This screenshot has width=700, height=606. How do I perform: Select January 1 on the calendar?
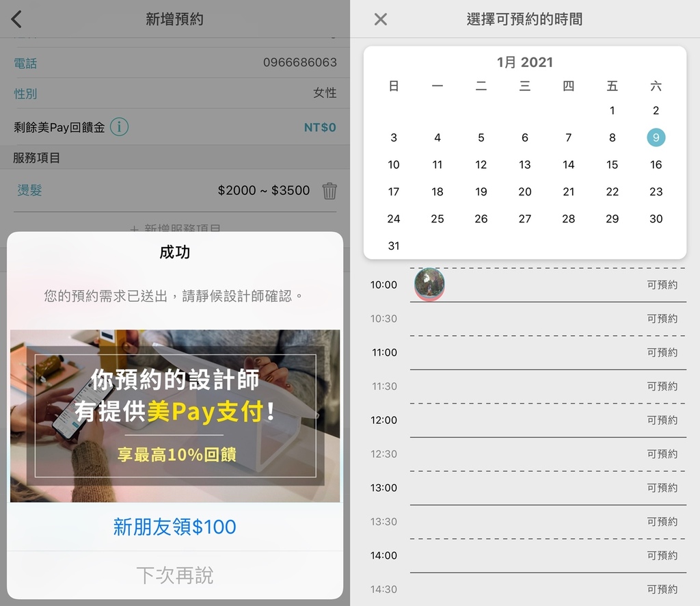coord(612,110)
